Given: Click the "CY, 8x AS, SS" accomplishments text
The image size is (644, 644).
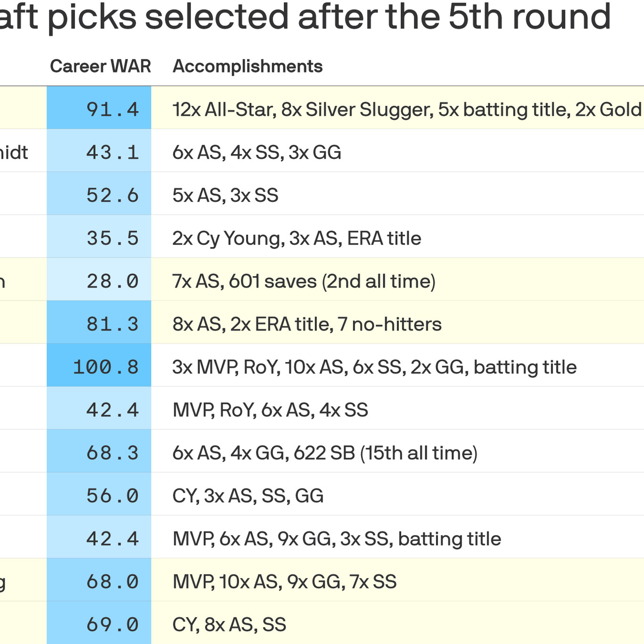Looking at the screenshot, I should tap(229, 625).
